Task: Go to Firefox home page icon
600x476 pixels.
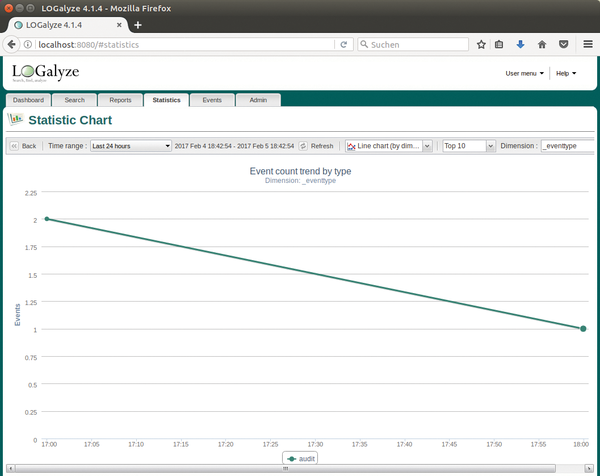Action: pyautogui.click(x=542, y=45)
